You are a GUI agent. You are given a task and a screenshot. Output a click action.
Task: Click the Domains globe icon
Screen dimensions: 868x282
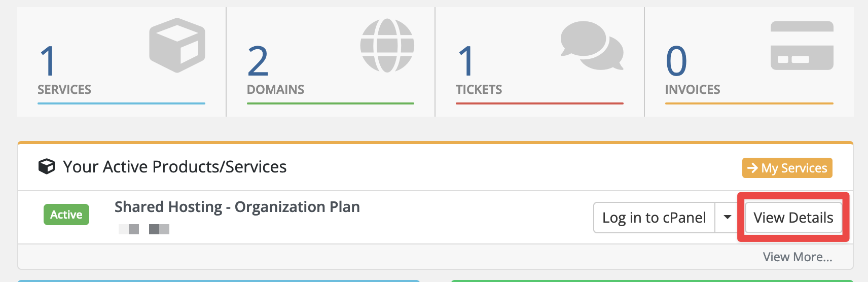[x=387, y=45]
